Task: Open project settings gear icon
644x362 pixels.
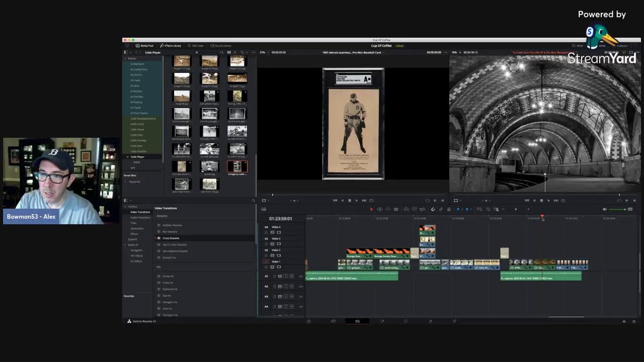Action: [634, 321]
